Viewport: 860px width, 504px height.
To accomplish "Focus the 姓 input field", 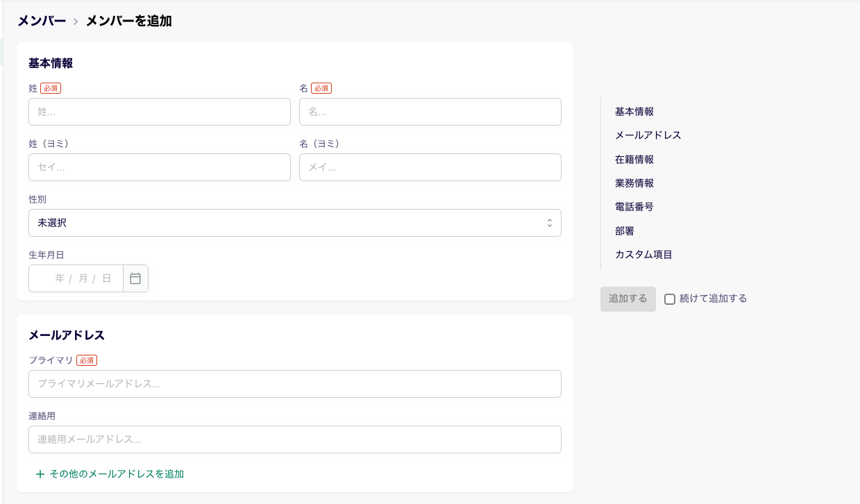I will click(159, 112).
